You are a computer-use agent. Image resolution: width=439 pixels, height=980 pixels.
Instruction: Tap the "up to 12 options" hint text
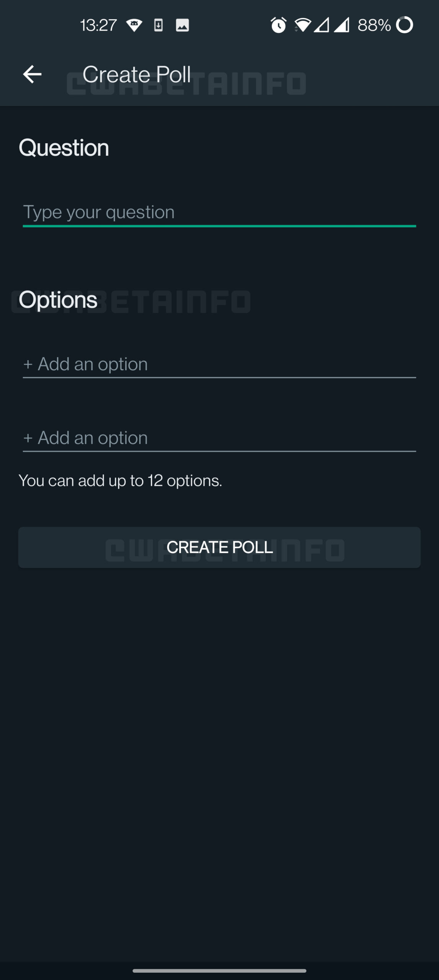[120, 481]
